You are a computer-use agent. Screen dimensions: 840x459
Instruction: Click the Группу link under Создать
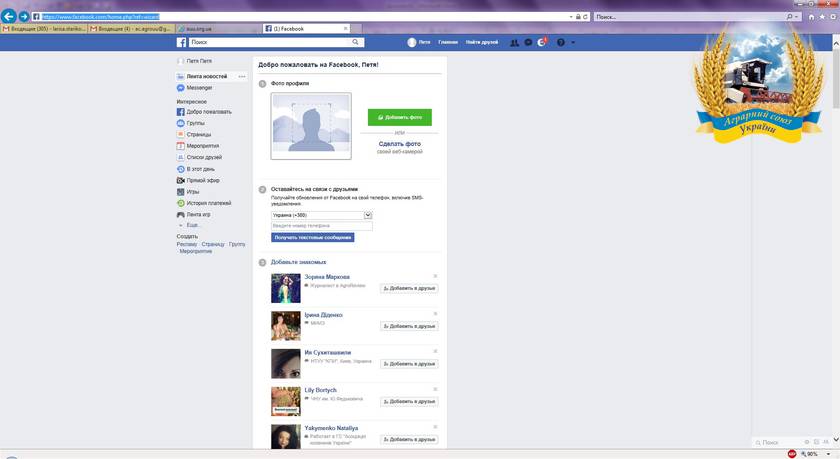[237, 244]
